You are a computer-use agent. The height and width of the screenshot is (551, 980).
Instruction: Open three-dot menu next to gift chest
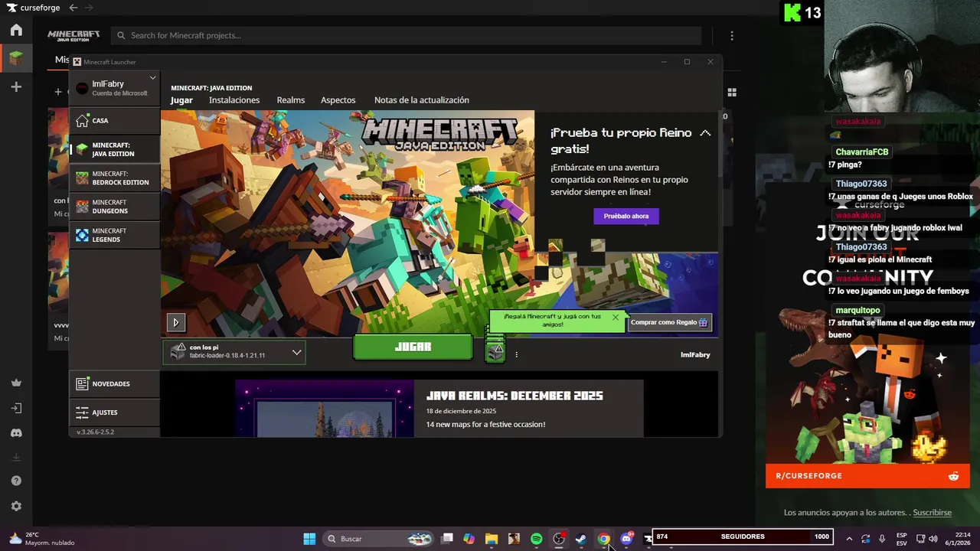516,354
